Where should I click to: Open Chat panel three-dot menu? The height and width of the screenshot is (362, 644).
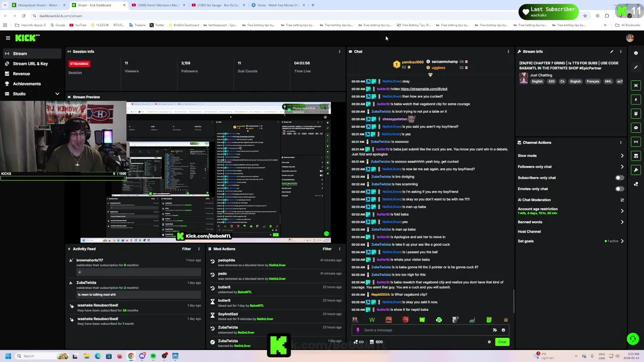(508, 51)
